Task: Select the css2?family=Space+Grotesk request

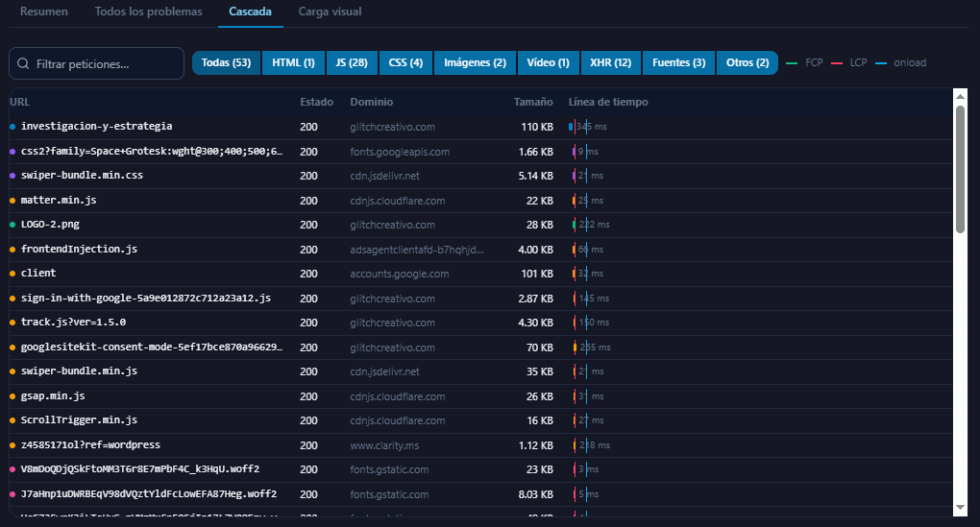Action: pos(481,151)
